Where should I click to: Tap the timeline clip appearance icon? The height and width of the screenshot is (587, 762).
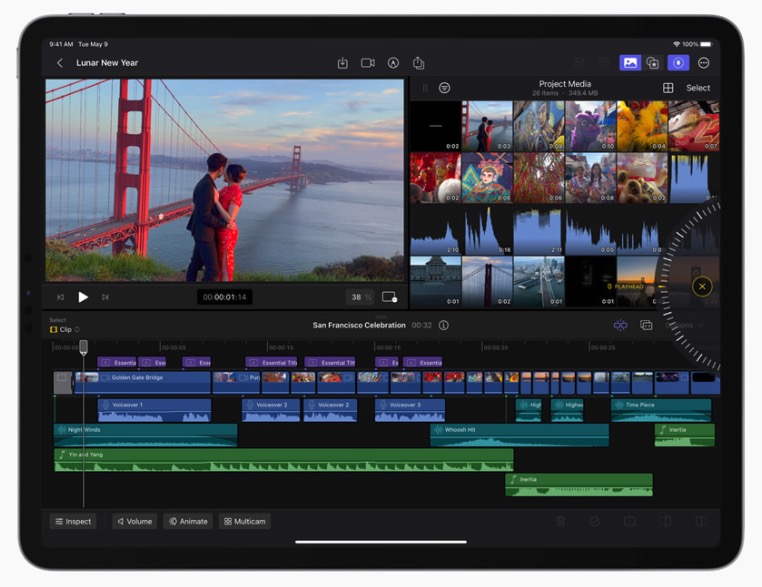coord(646,325)
